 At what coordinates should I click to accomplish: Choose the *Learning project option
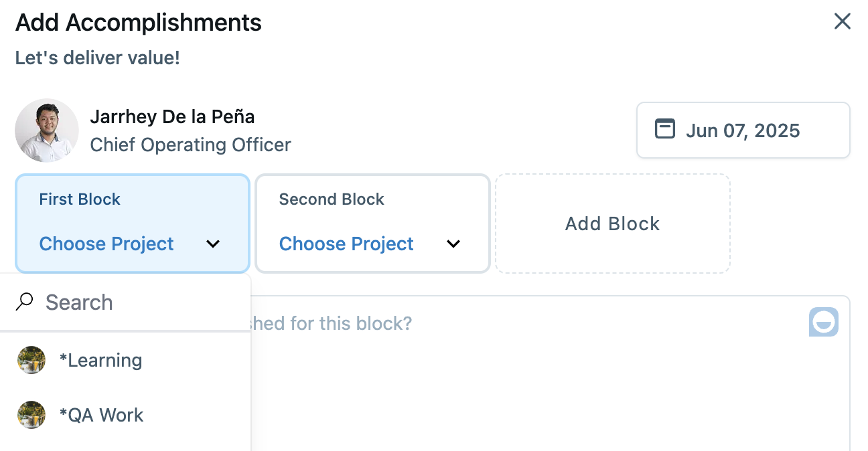point(100,361)
